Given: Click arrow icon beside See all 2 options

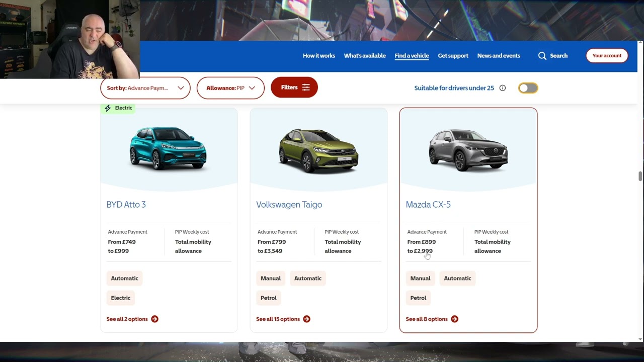Looking at the screenshot, I should pos(154,319).
